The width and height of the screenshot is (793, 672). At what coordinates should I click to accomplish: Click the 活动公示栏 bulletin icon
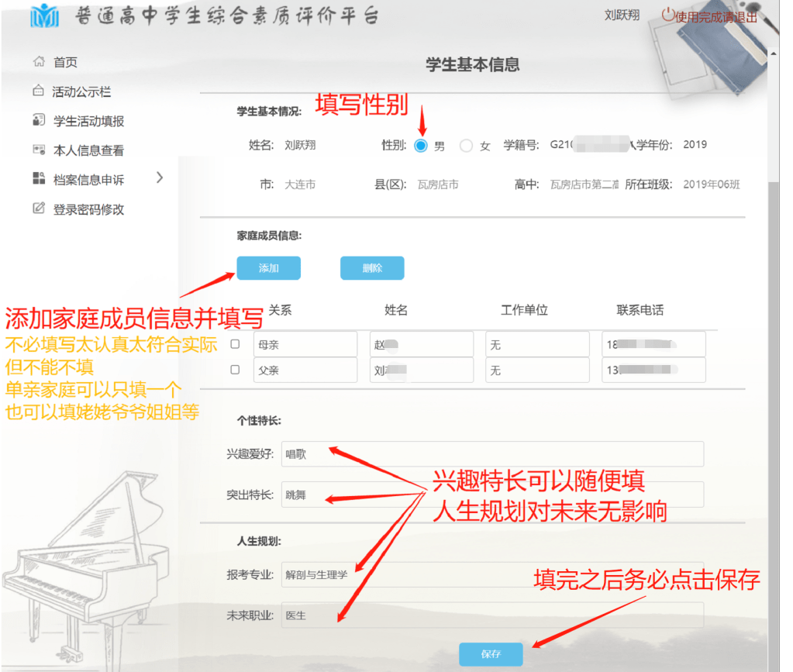coord(39,91)
